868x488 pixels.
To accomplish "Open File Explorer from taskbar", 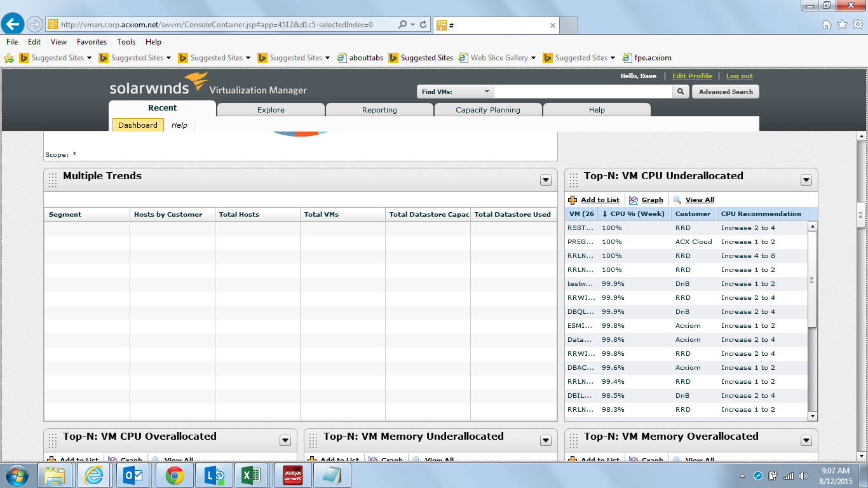I will tap(56, 475).
